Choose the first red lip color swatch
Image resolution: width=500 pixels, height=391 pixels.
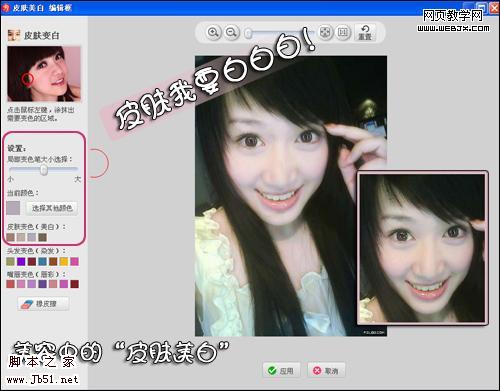point(10,284)
